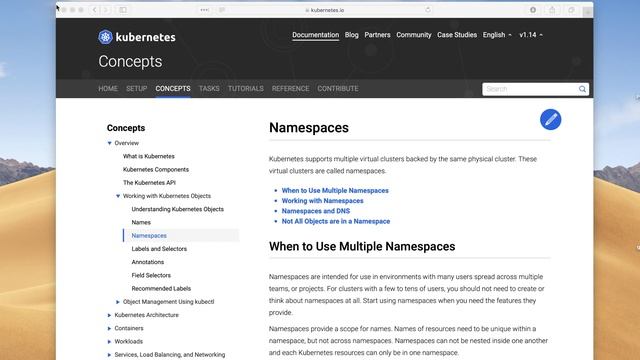Viewport: 640px width, 360px height.
Task: Open the Field Selectors sidebar entry
Action: [151, 276]
